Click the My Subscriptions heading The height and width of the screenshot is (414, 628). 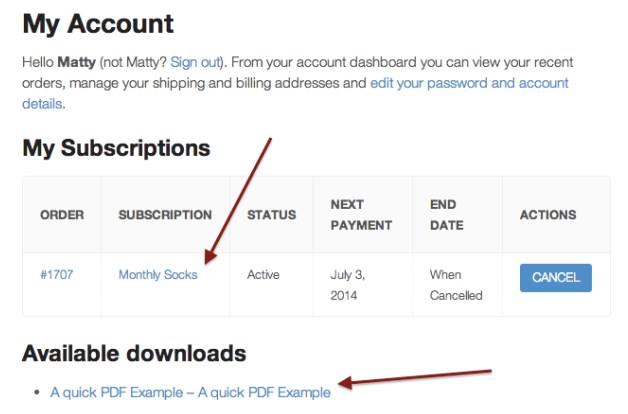[x=116, y=148]
